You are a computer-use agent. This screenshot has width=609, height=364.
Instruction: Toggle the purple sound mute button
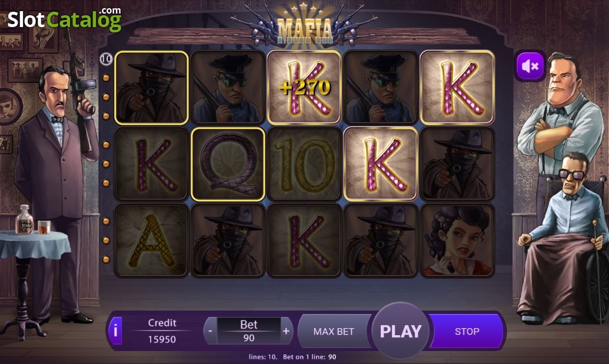click(x=530, y=66)
